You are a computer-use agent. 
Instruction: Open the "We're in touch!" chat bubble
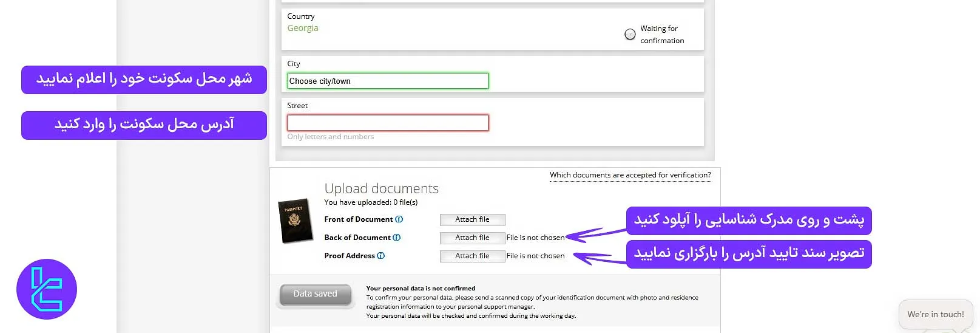coord(935,314)
